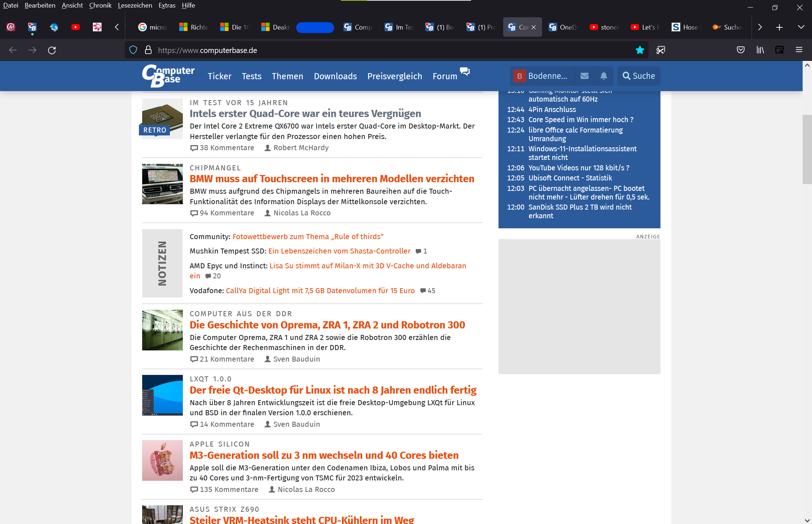This screenshot has height=524, width=812.
Task: Open the Lesezeichen menu
Action: click(x=135, y=5)
